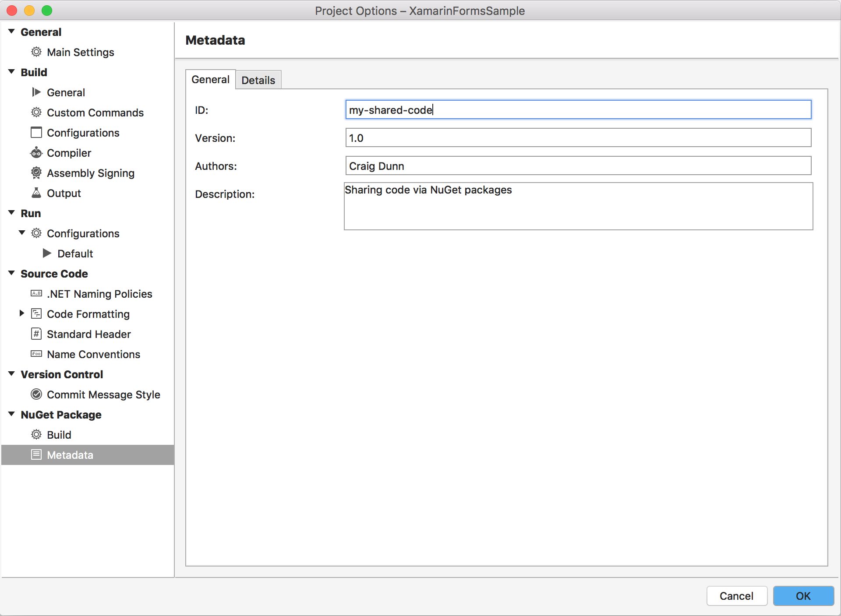Click the Compiler robot icon
The width and height of the screenshot is (841, 616).
pyautogui.click(x=36, y=153)
